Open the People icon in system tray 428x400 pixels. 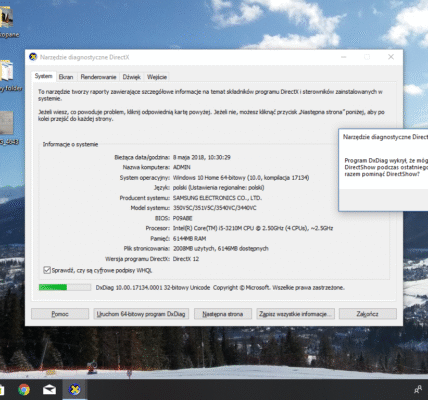click(x=418, y=389)
